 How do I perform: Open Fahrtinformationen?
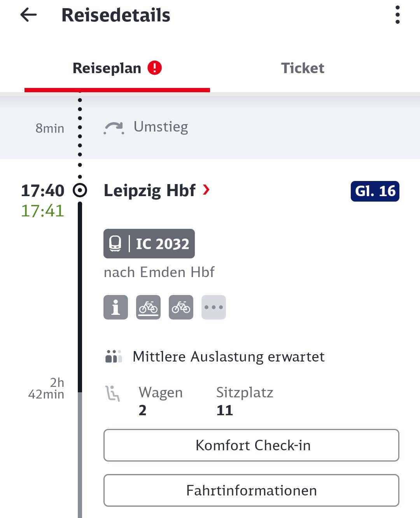click(251, 490)
